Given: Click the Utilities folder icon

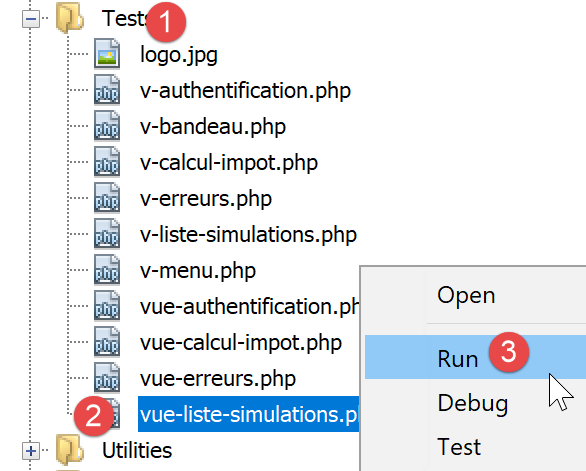Looking at the screenshot, I should pos(70,449).
